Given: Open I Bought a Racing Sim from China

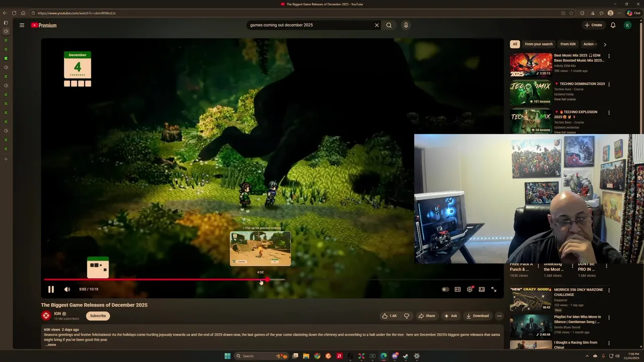Looking at the screenshot, I should (x=576, y=345).
